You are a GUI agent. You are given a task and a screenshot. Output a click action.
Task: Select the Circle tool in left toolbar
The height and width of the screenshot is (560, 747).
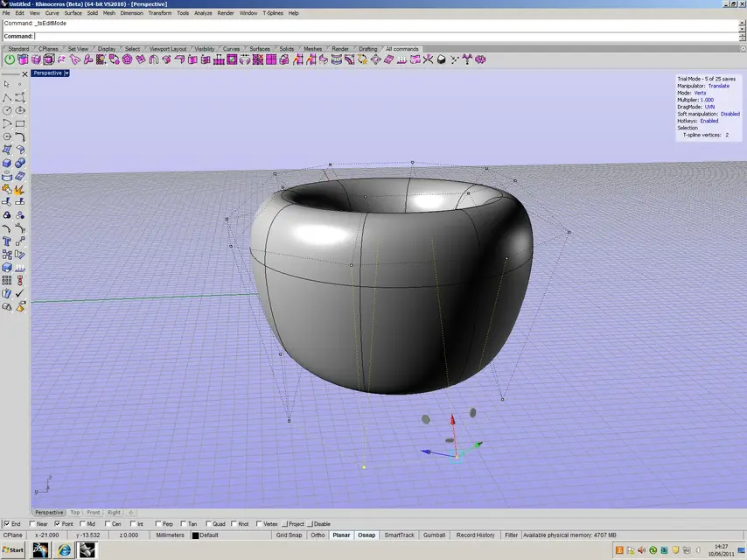pos(7,110)
